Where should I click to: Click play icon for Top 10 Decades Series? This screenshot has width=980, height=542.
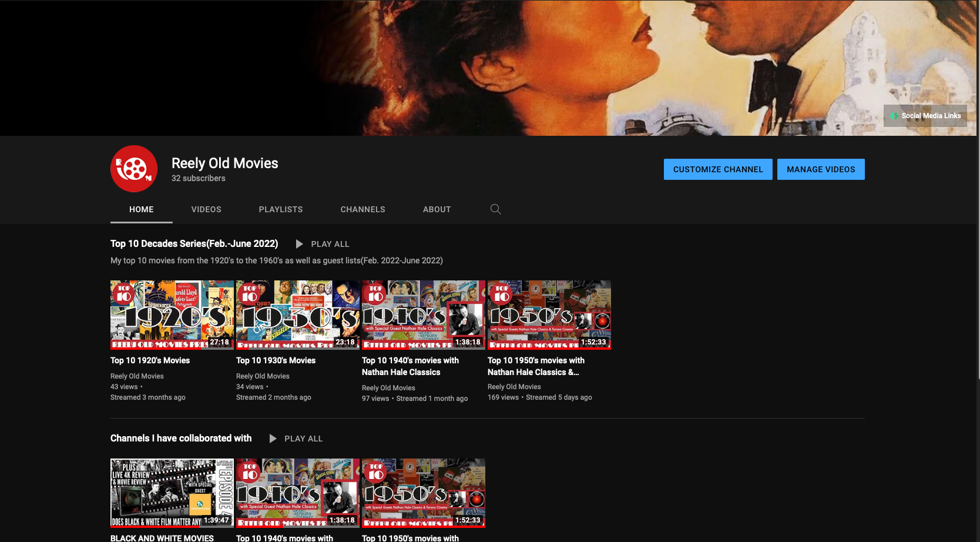299,244
